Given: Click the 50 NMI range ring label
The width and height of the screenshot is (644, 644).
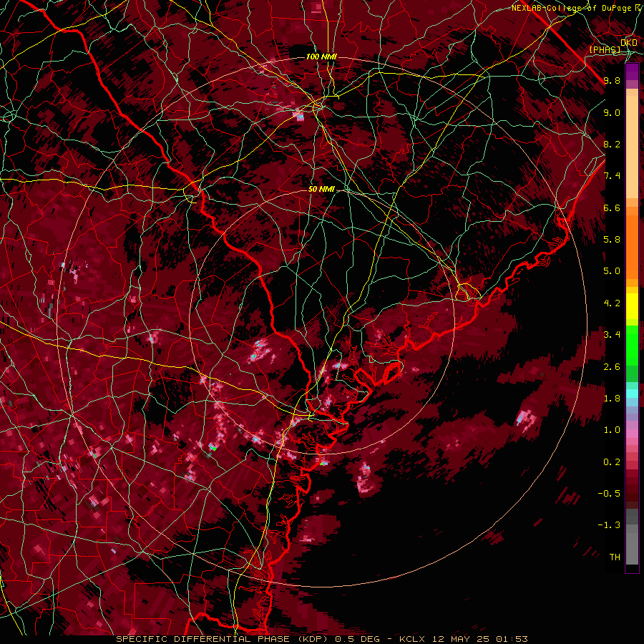Looking at the screenshot, I should [321, 189].
